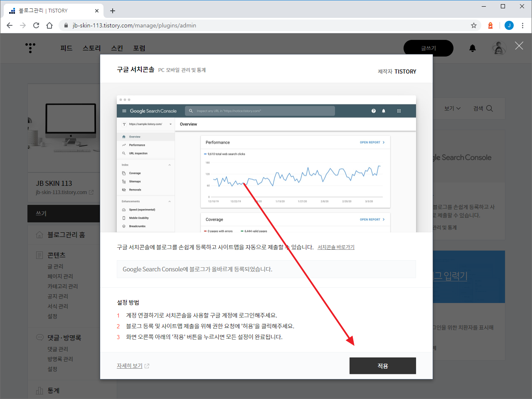
Task: Click the 구글 서치콘솔 dialog title
Action: pos(135,69)
